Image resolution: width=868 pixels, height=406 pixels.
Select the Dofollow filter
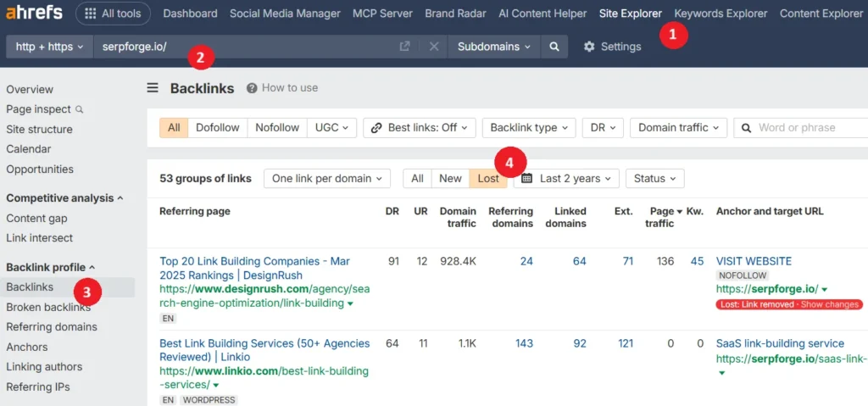coord(218,128)
